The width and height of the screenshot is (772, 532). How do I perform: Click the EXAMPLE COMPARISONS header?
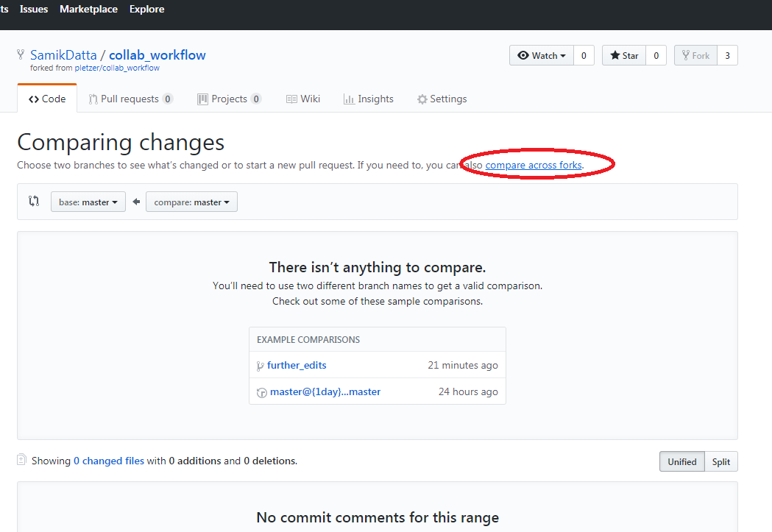308,339
